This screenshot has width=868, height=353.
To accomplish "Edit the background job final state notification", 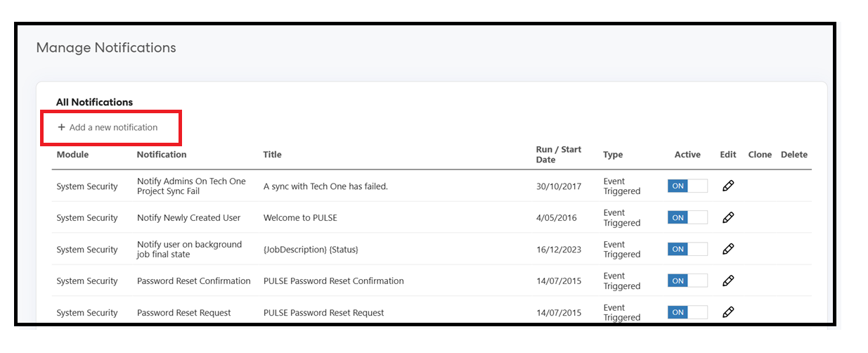I will [x=728, y=249].
